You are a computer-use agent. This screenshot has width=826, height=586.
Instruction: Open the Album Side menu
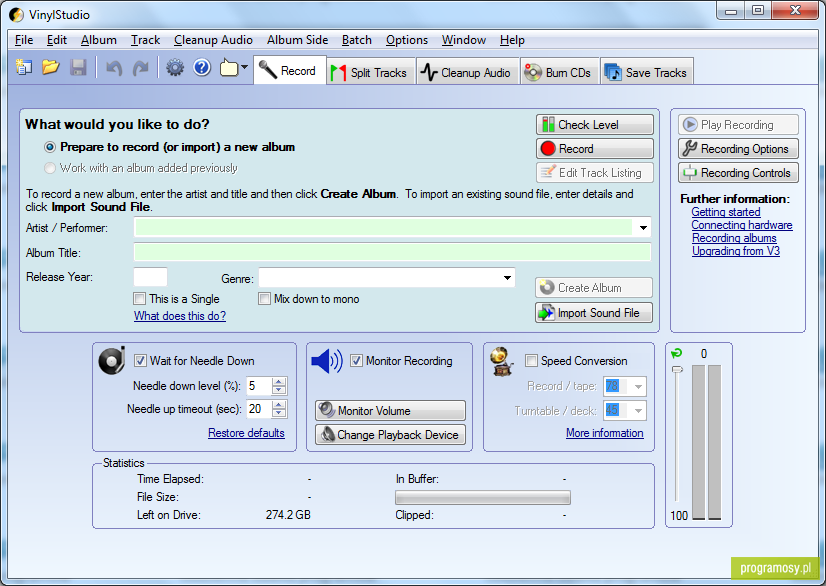click(x=298, y=40)
